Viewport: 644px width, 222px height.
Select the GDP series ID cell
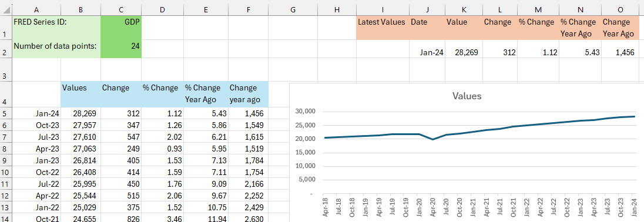(121, 28)
